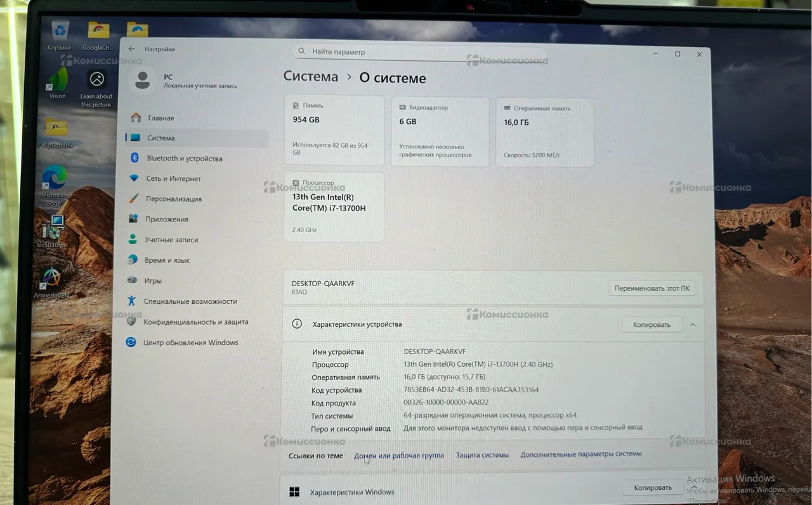This screenshot has width=812, height=505.
Task: Open Время и язык settings
Action: point(167,260)
